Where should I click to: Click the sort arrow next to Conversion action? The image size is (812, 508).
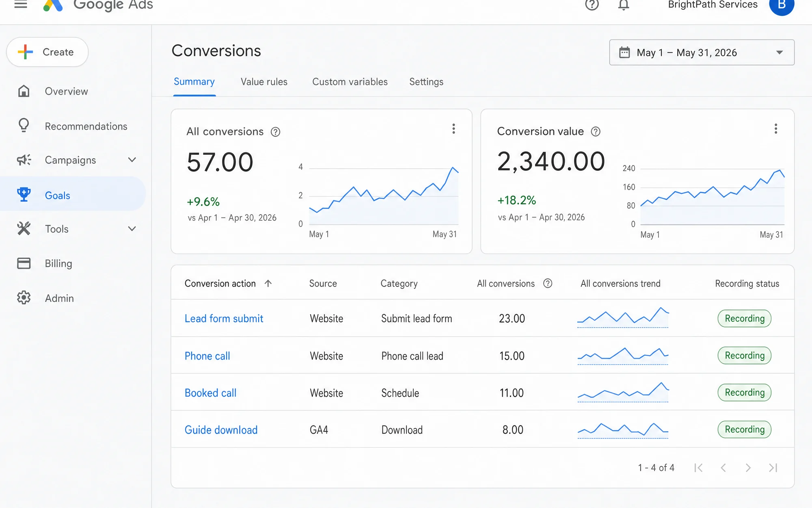pos(268,284)
